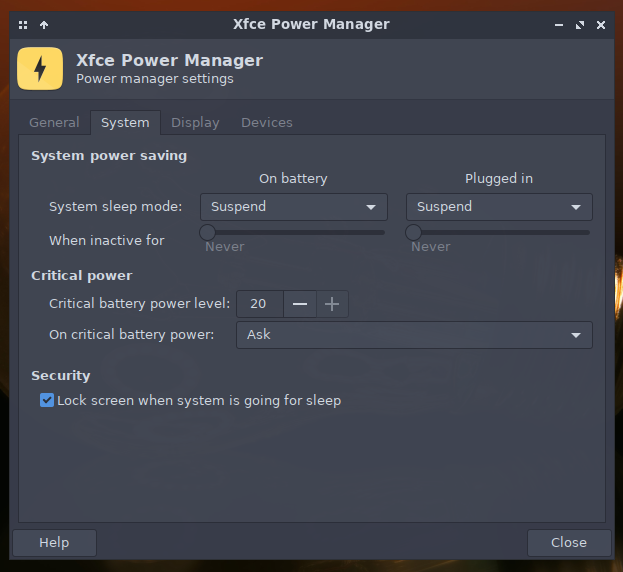Increase critical battery level with plus button
The width and height of the screenshot is (623, 572).
point(332,304)
